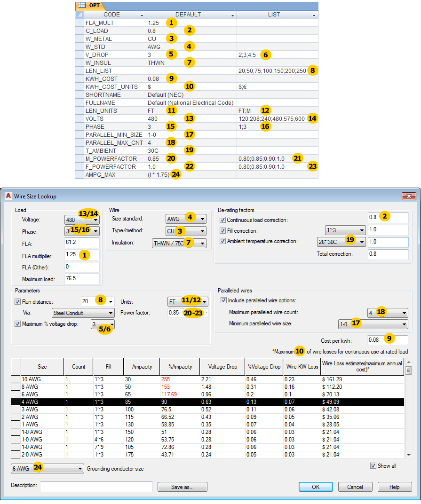
Task: Click the Ampacity column header
Action: click(x=142, y=367)
